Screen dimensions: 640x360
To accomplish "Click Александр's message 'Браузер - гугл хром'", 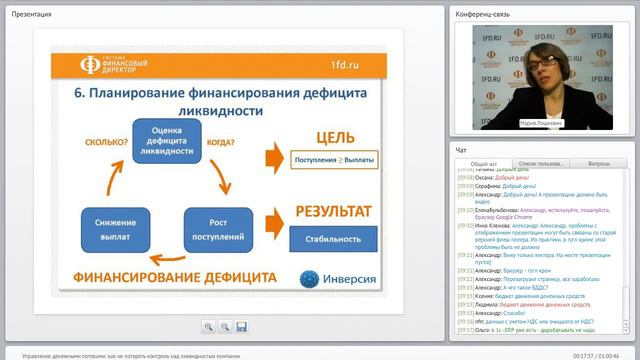I will 504,271.
